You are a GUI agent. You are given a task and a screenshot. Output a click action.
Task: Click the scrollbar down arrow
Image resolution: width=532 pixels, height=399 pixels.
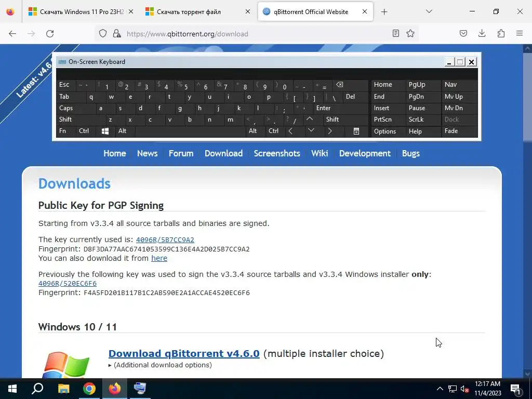(x=527, y=374)
